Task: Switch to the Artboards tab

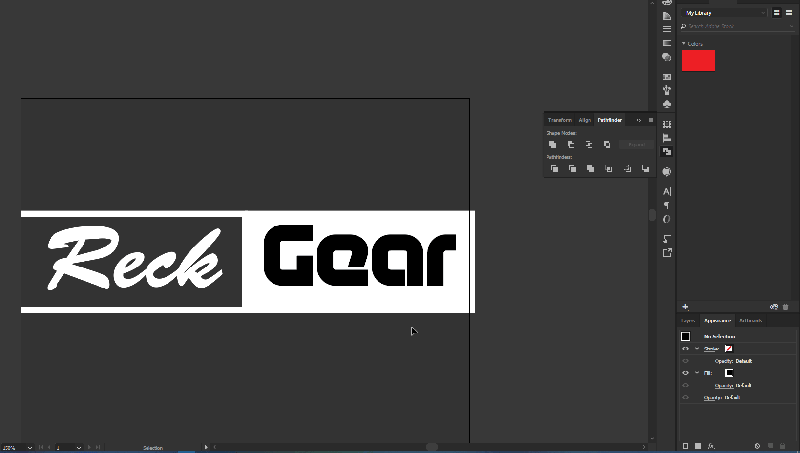Action: [x=751, y=321]
